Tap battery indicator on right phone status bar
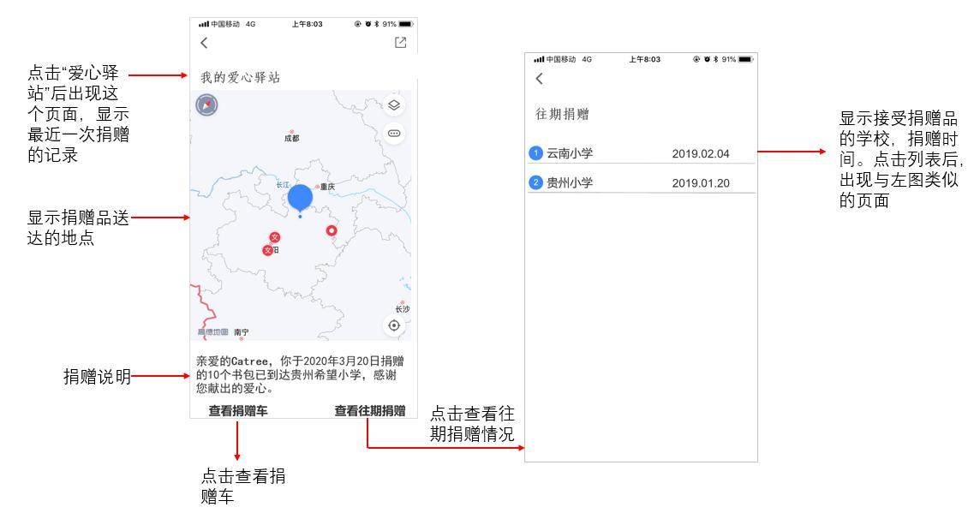This screenshot has width=980, height=513. point(745,59)
